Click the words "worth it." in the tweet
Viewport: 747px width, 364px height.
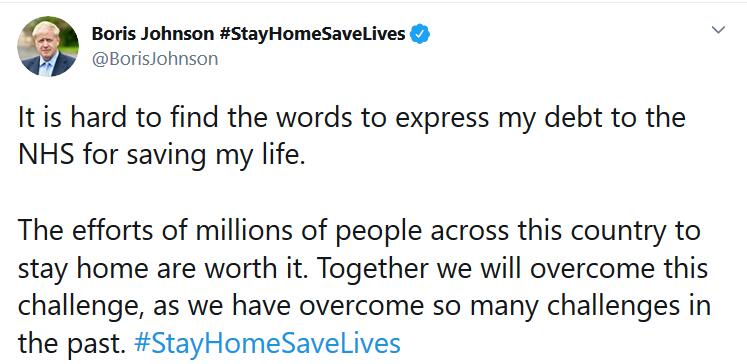click(272, 269)
